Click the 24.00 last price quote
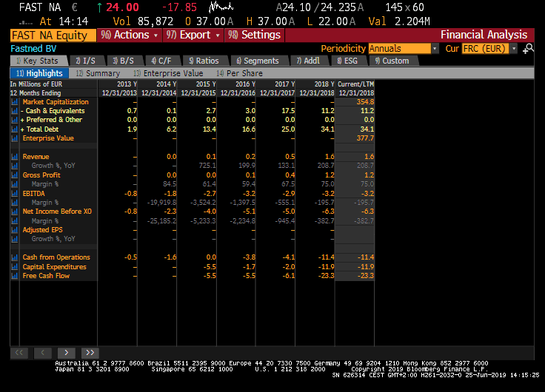The image size is (545, 392). point(122,7)
